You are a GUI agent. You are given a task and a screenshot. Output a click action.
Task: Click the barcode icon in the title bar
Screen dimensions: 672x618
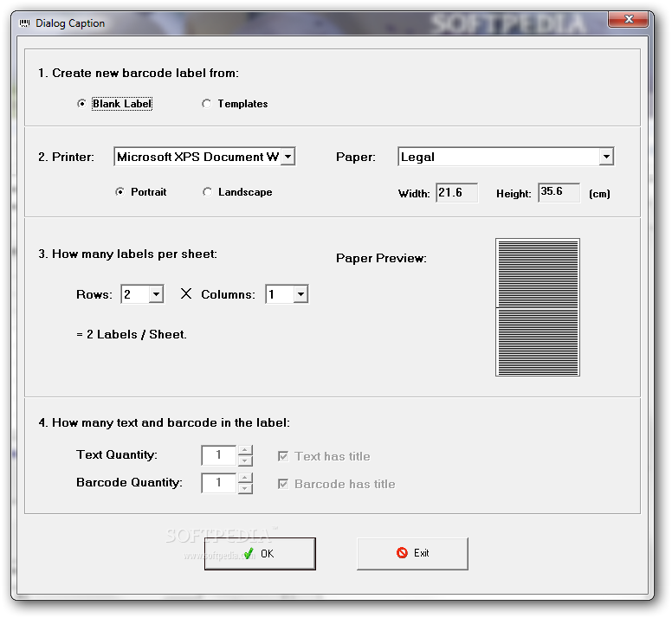(25, 23)
